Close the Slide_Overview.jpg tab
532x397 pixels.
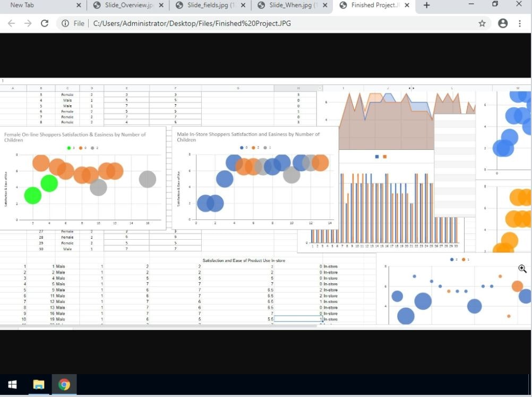pos(161,5)
